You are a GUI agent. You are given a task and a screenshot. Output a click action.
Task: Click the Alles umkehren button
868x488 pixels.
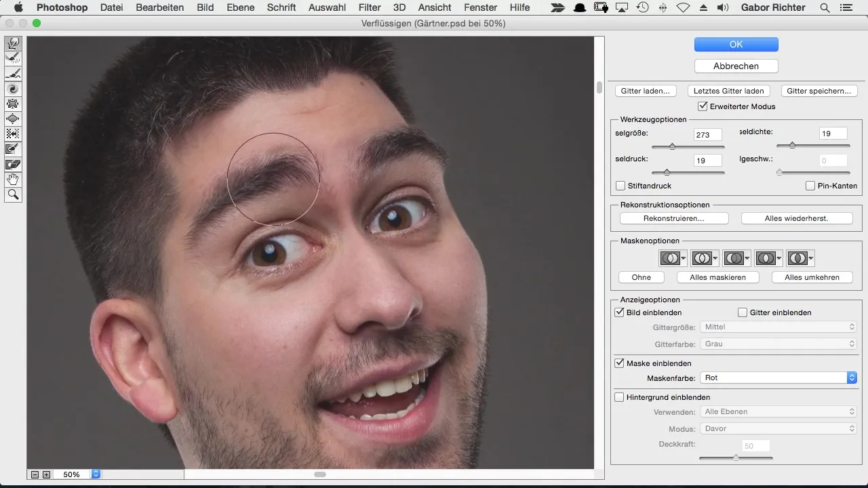(812, 277)
